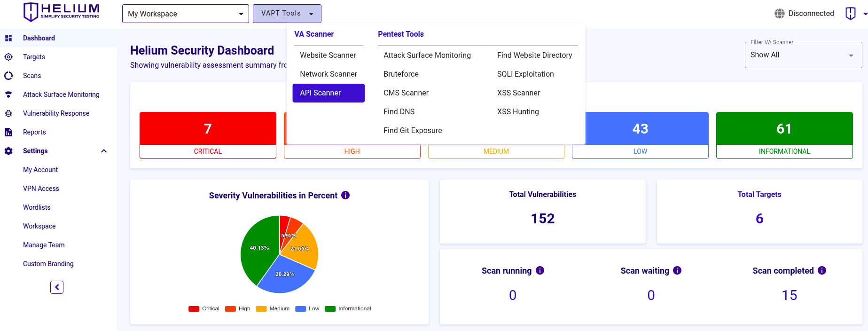Open the profile menu arrow at top right
The height and width of the screenshot is (331, 868).
(x=865, y=14)
